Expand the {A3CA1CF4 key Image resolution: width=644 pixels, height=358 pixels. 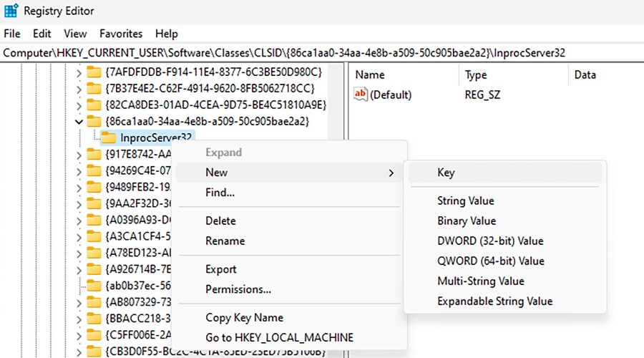(x=79, y=237)
